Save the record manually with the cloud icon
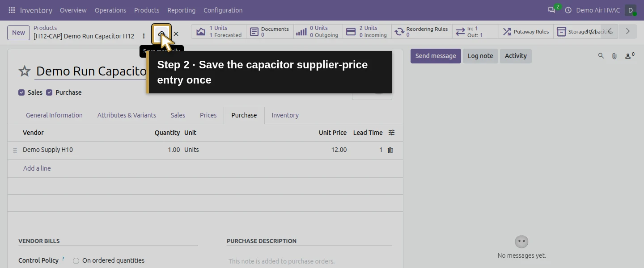 click(161, 34)
